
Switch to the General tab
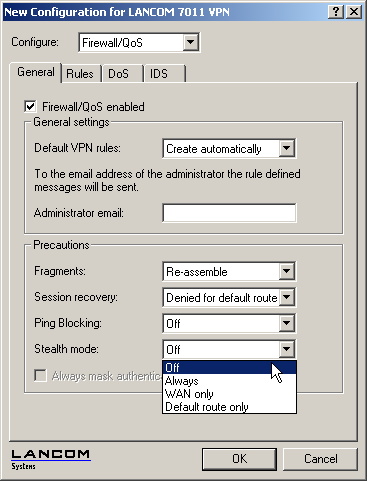pos(36,72)
